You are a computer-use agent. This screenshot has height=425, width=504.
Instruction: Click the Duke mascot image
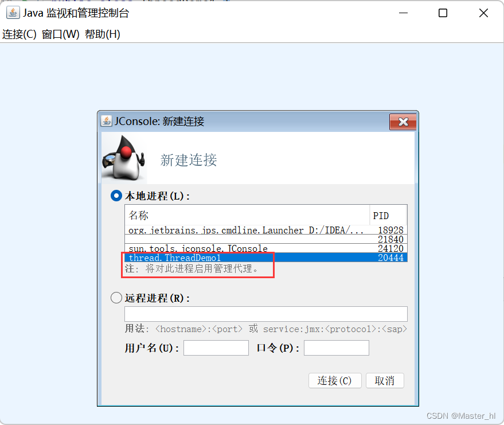pyautogui.click(x=124, y=158)
